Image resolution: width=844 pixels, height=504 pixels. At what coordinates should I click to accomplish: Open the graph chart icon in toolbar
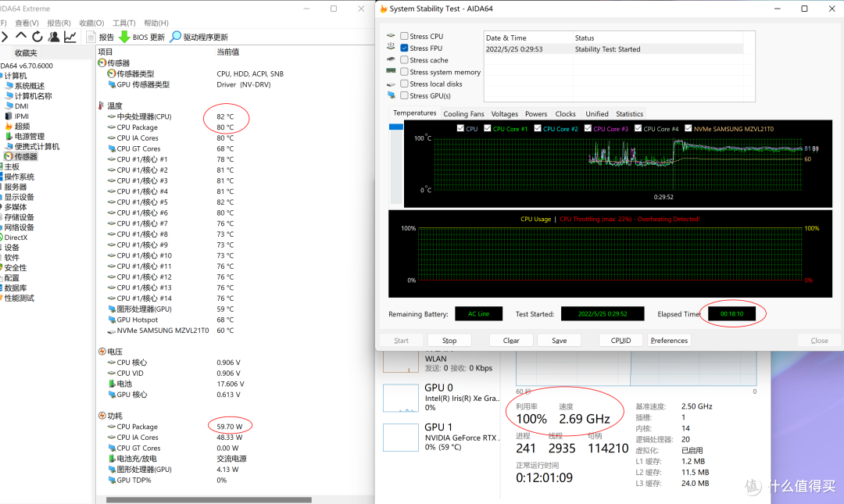(70, 37)
